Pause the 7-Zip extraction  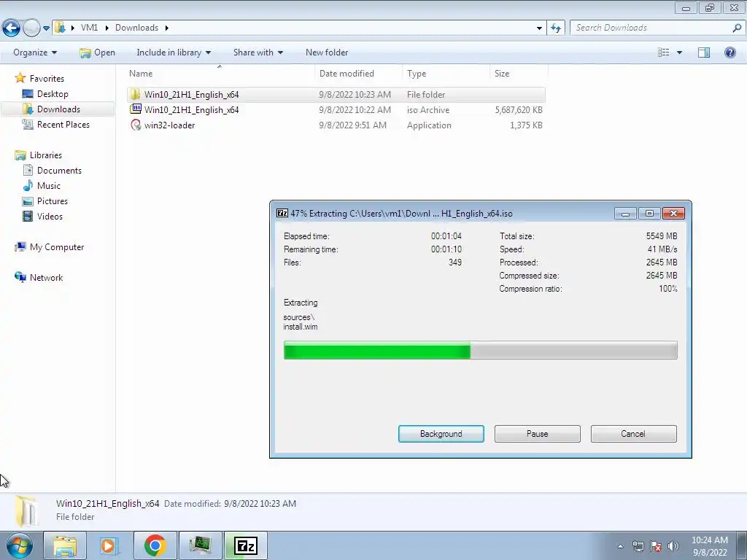pos(538,434)
